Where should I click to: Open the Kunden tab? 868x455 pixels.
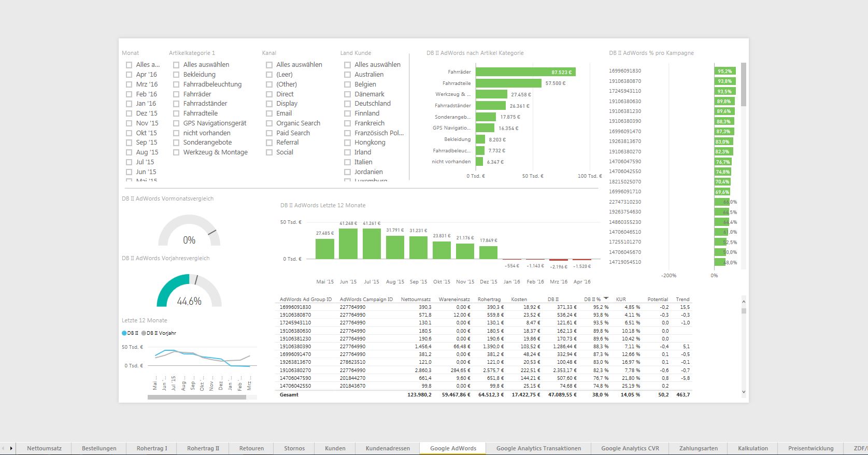tap(335, 448)
